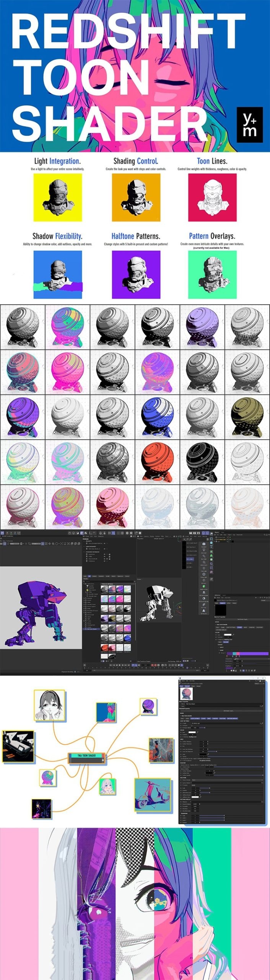The height and width of the screenshot is (980, 270).
Task: Switch to the PATTERN OVERLAY tab
Action: pyautogui.click(x=233, y=719)
